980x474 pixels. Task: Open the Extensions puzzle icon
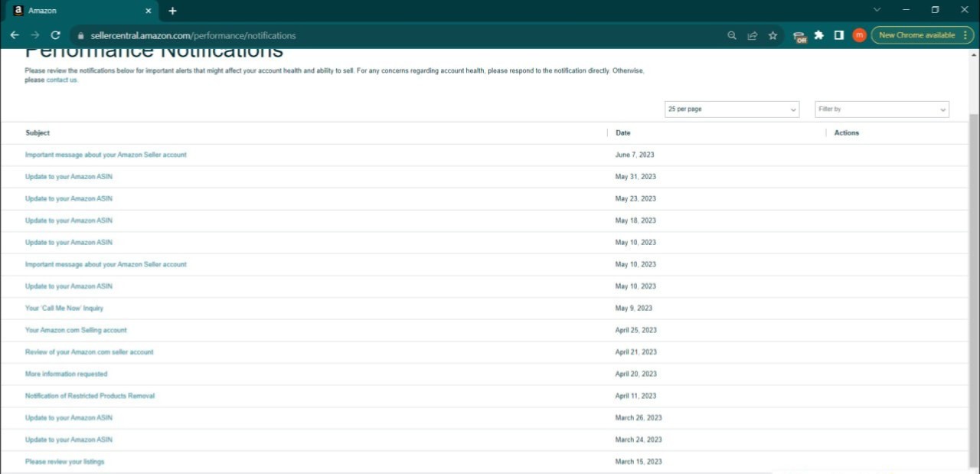tap(819, 35)
